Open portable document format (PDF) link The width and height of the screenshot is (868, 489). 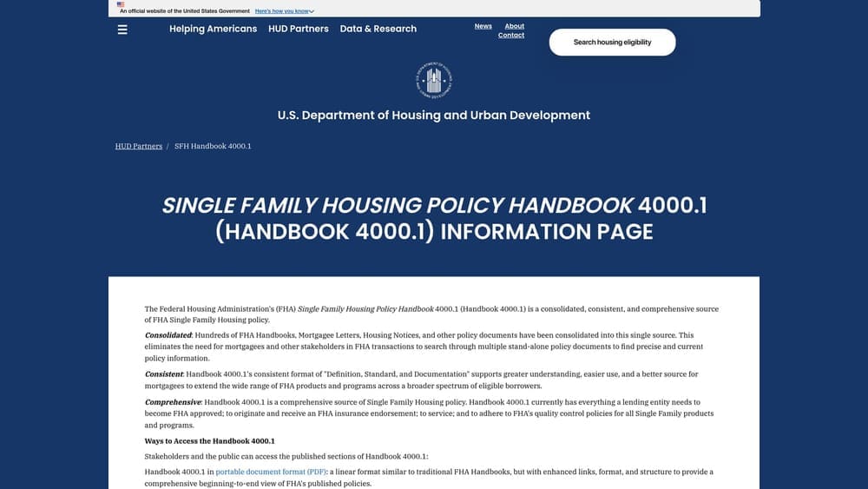point(270,472)
